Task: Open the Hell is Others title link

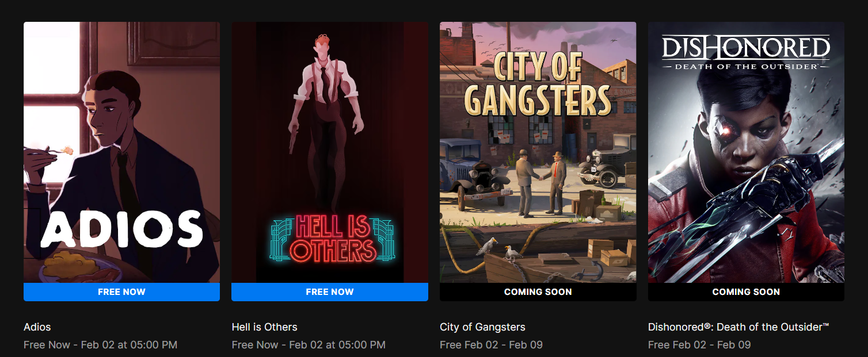Action: [x=265, y=327]
